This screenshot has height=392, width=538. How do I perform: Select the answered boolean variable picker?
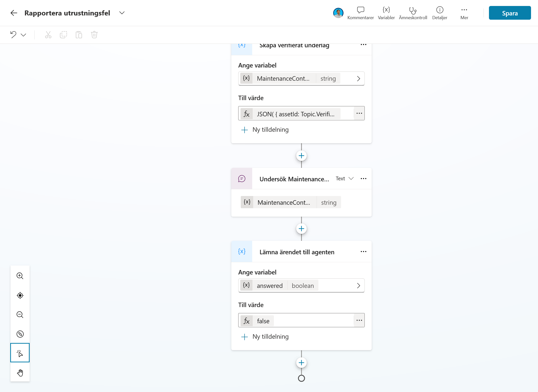tap(301, 285)
